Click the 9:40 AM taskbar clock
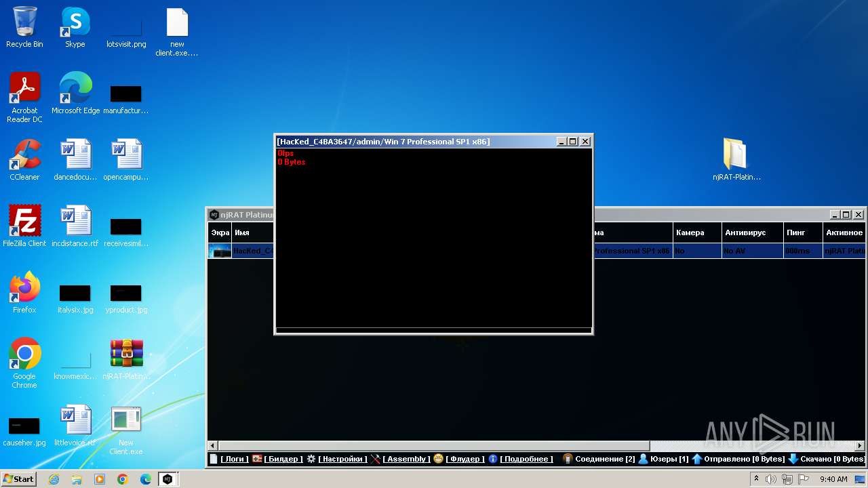This screenshot has width=868, height=488. pos(833,479)
